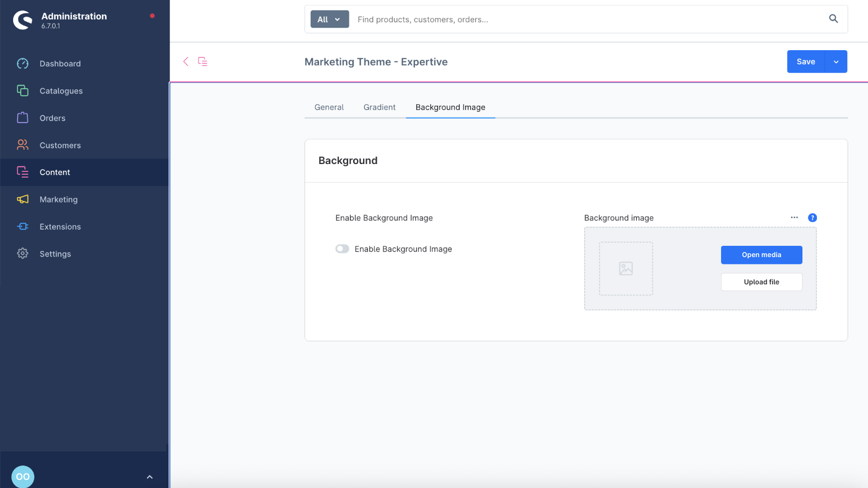The width and height of the screenshot is (868, 488).
Task: Click the Marketing Theme - Expertive title
Action: 376,62
